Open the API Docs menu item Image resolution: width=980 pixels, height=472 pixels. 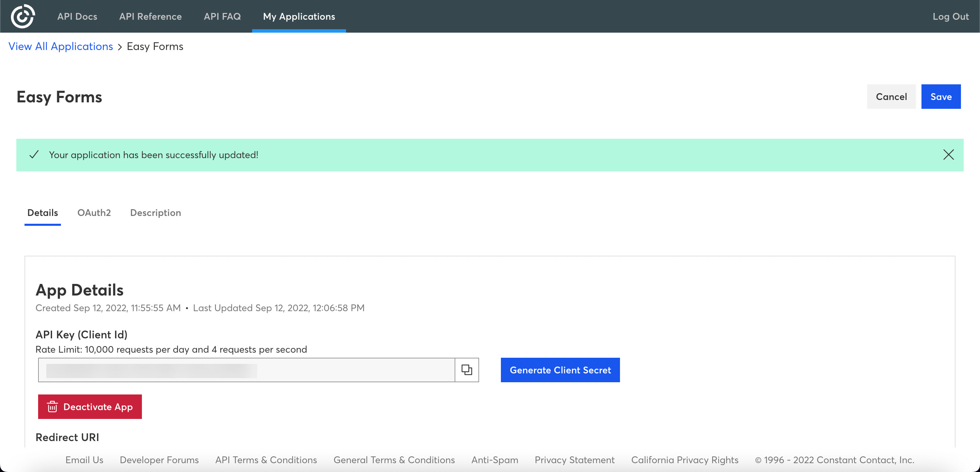[77, 16]
